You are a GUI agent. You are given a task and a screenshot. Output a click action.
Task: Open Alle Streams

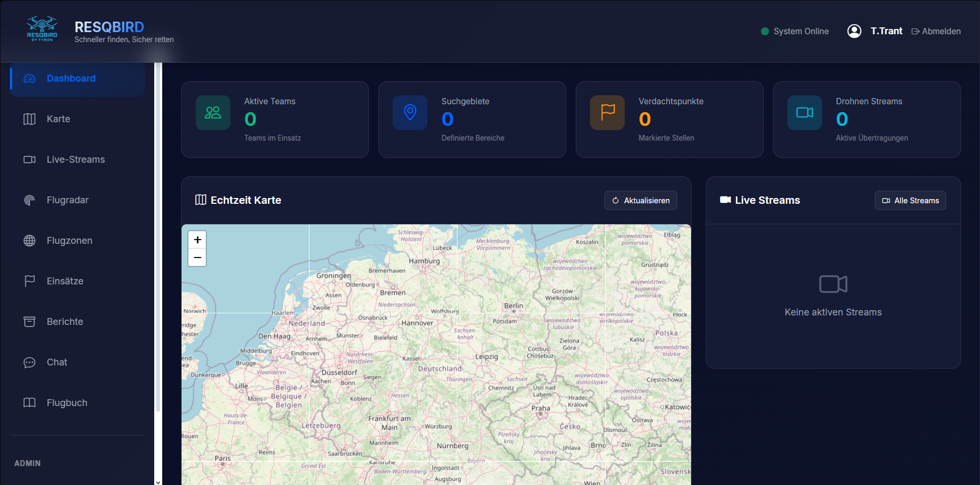[x=910, y=200]
